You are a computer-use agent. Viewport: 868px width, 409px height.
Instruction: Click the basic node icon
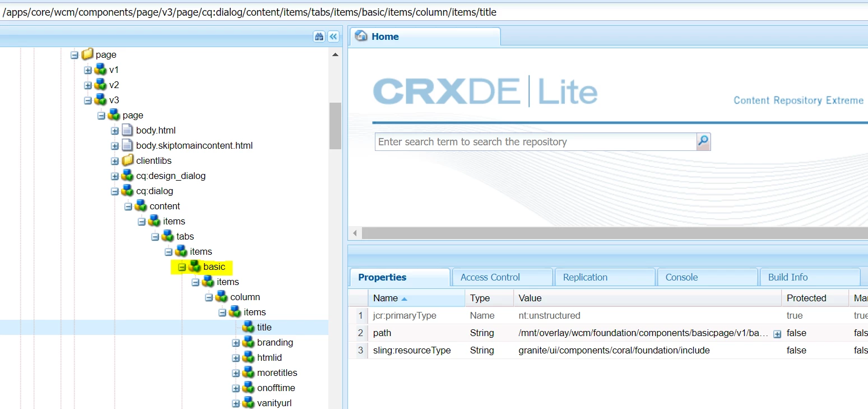coord(194,266)
